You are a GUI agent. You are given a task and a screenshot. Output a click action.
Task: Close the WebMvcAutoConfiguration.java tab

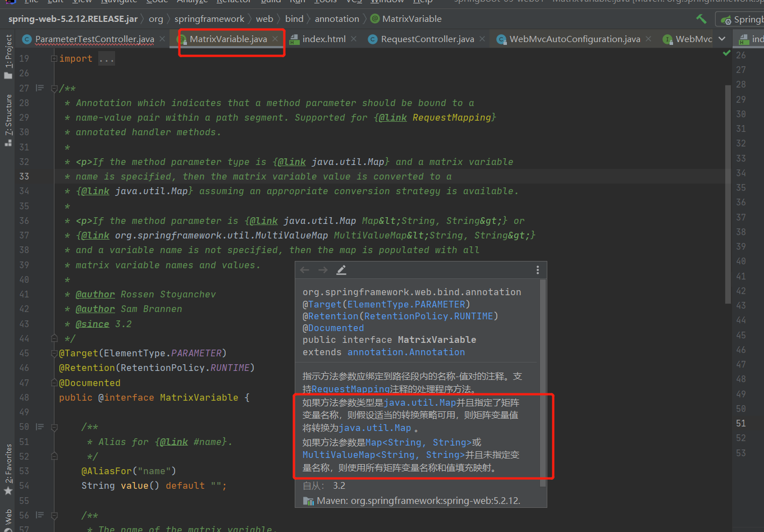tap(648, 39)
